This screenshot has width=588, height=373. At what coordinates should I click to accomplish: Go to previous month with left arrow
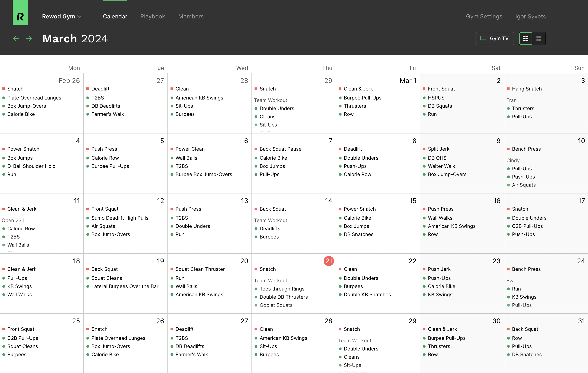click(16, 38)
